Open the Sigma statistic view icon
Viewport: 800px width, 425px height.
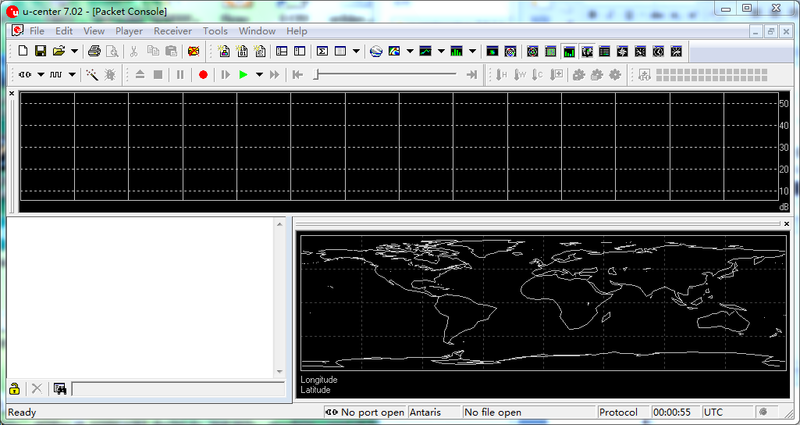[322, 51]
